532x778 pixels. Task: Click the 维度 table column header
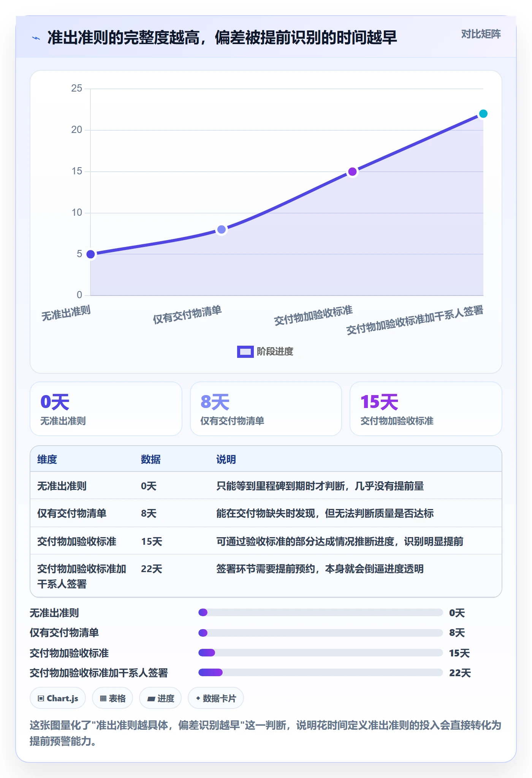[47, 459]
